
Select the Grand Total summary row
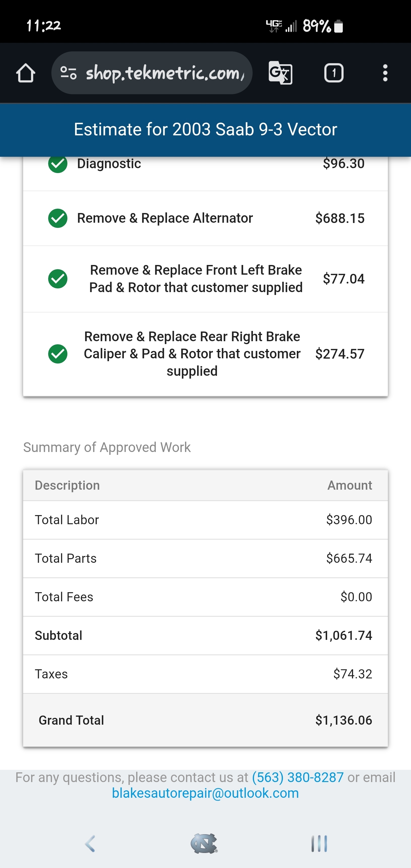[x=205, y=720]
